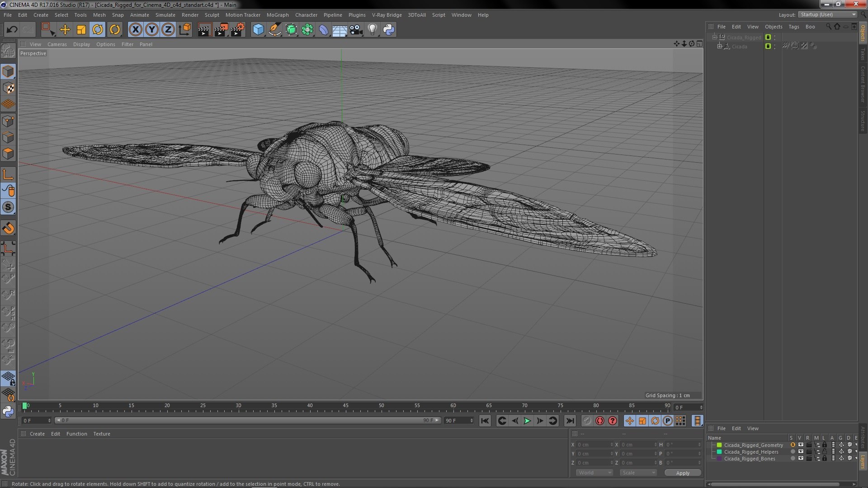Viewport: 868px width, 488px height.
Task: Toggle the World/Object coordinate system icon
Action: pyautogui.click(x=184, y=30)
